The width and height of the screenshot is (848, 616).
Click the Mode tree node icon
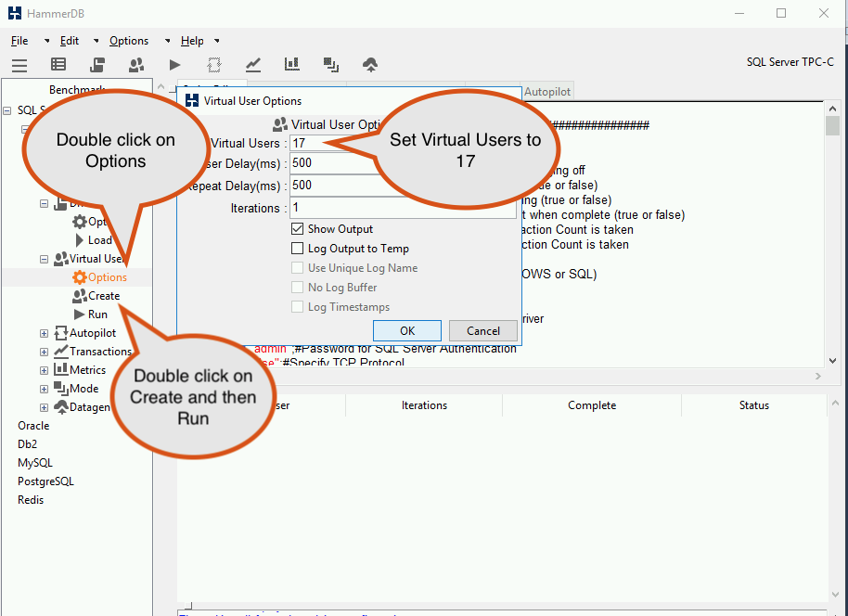(61, 389)
